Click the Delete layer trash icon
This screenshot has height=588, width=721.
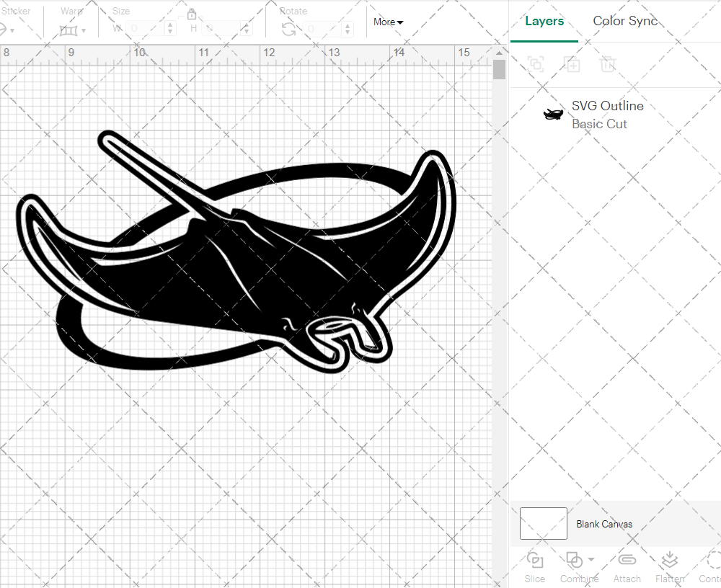(x=608, y=64)
